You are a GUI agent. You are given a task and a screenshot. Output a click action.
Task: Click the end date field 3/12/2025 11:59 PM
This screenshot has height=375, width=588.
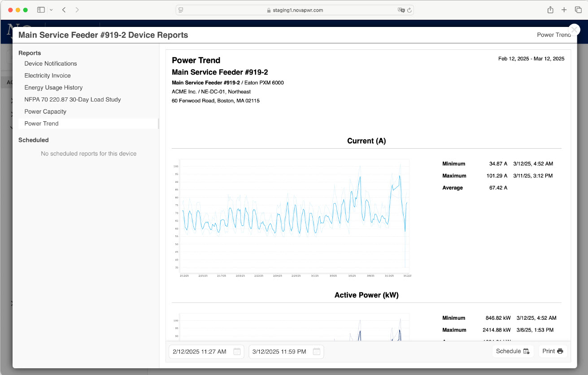tap(286, 352)
